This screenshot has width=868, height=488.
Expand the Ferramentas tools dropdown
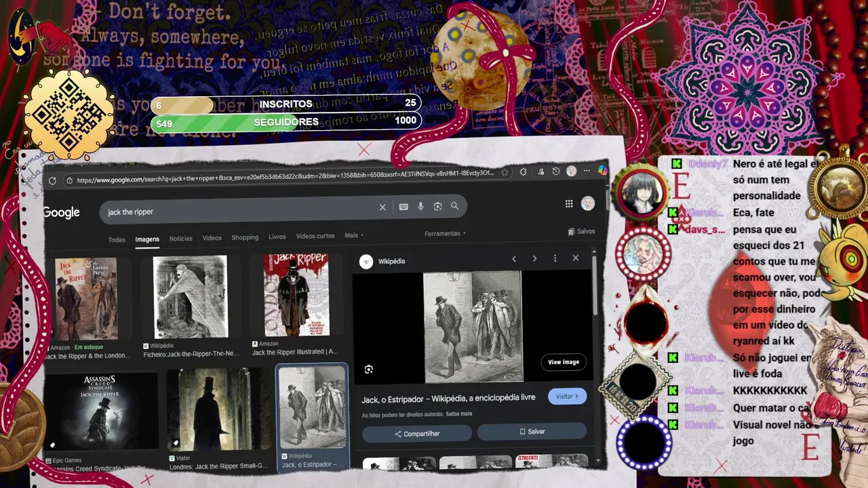pyautogui.click(x=446, y=234)
